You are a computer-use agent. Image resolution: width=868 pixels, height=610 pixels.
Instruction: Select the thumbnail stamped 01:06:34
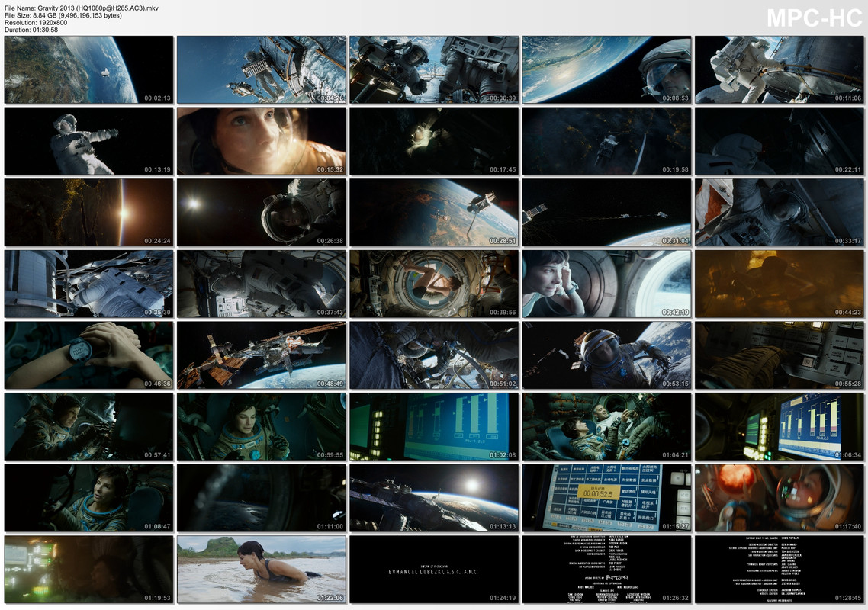point(780,427)
